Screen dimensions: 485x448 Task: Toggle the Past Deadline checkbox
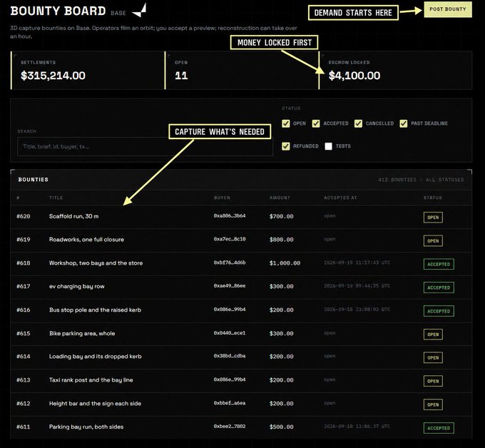[404, 123]
